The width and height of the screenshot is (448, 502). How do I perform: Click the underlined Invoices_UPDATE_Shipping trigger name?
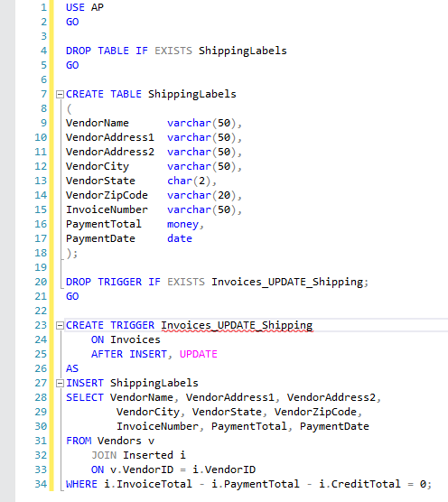point(237,325)
